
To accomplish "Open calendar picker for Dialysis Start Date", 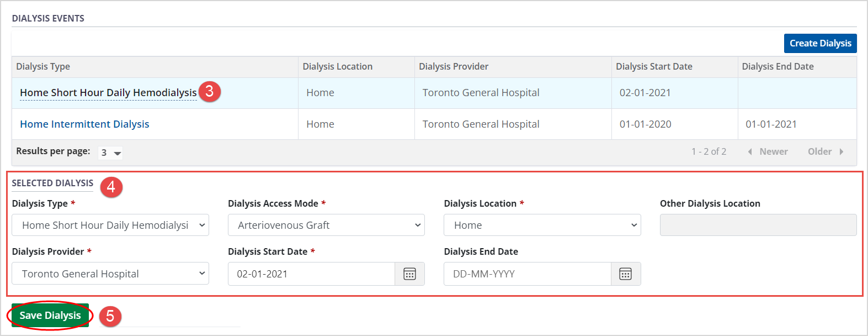I will (x=409, y=274).
